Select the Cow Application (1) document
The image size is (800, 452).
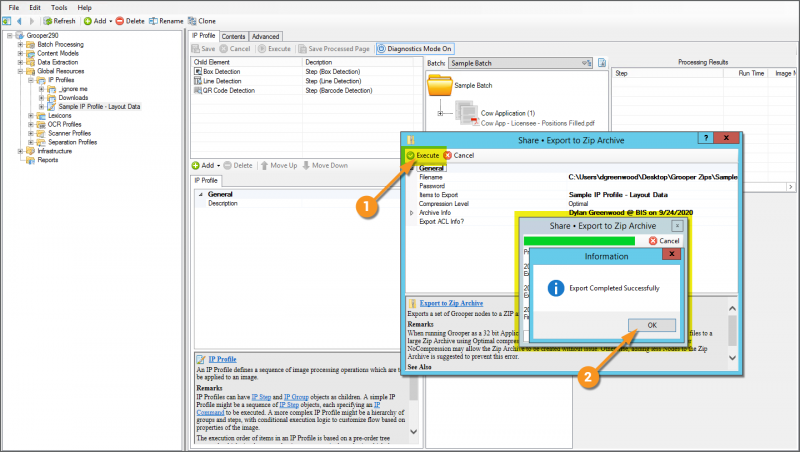(508, 113)
